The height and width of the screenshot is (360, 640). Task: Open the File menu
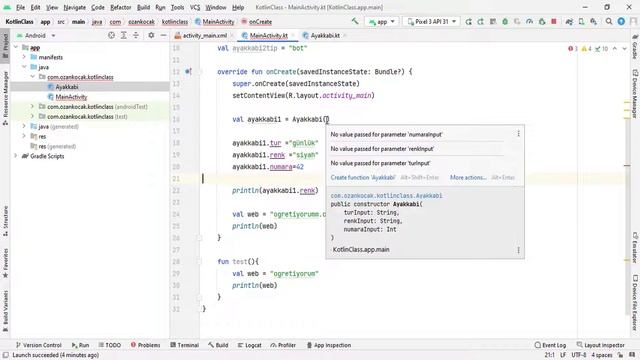coord(20,7)
